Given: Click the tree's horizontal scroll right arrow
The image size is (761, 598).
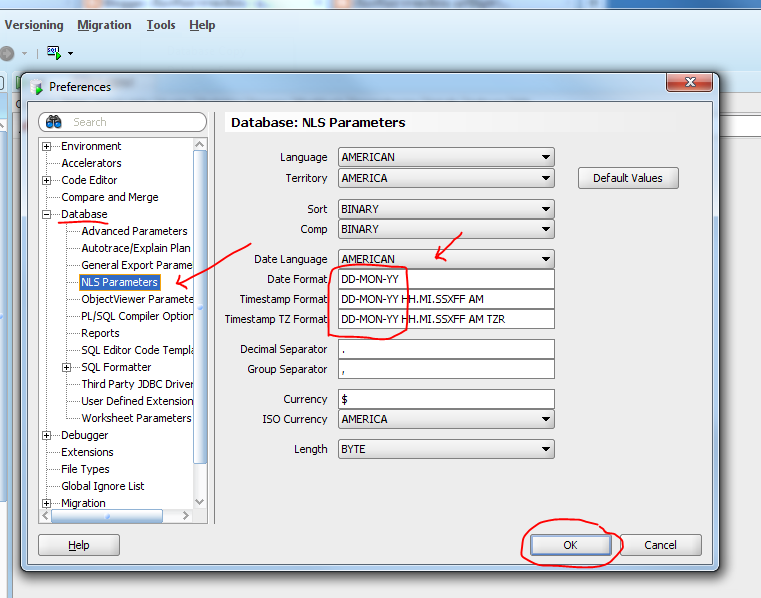Looking at the screenshot, I should pos(185,516).
